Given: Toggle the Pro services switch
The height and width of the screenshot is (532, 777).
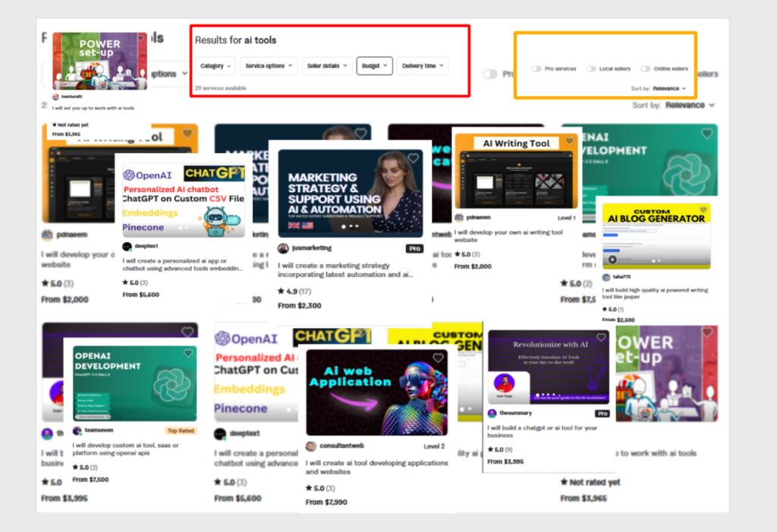Looking at the screenshot, I should (536, 69).
